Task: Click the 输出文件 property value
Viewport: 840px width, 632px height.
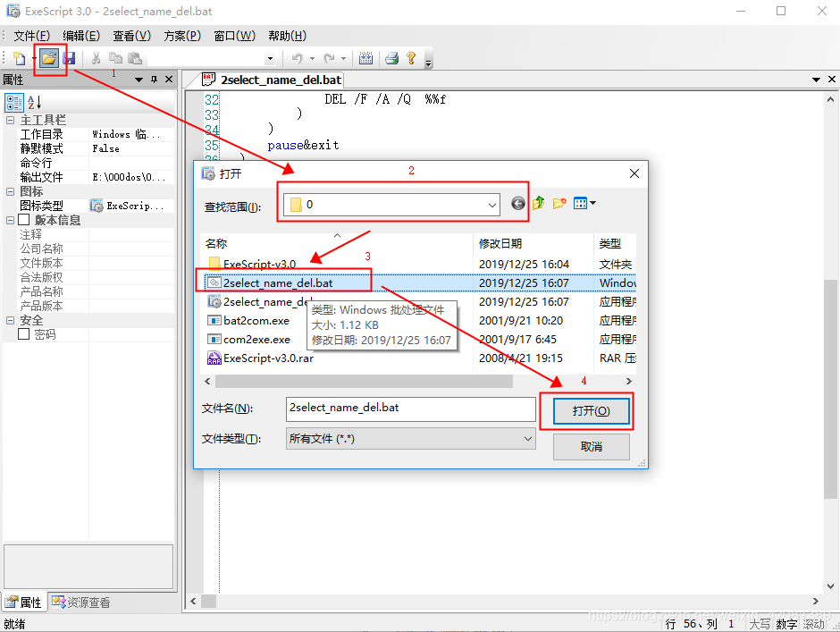Action: 131,177
